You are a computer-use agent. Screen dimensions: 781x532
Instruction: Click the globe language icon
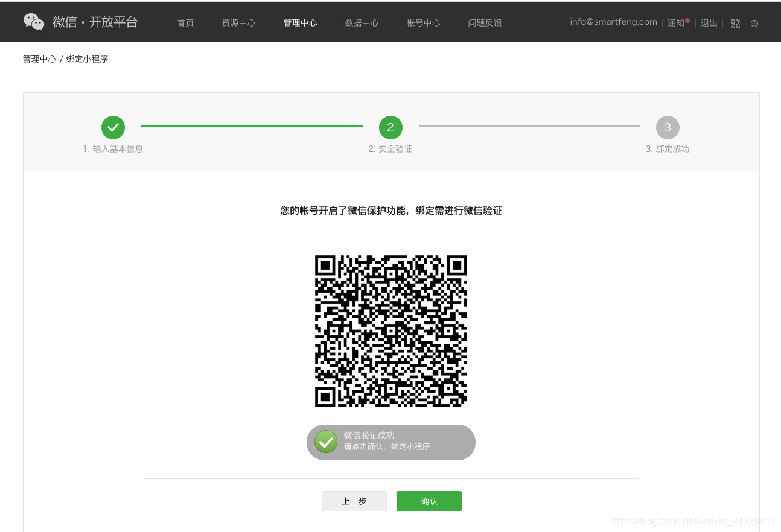point(754,24)
